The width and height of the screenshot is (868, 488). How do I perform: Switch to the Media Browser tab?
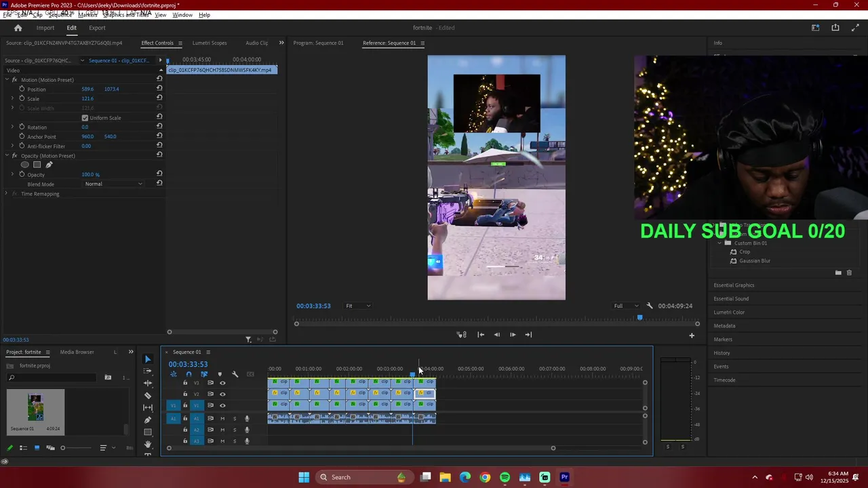77,352
